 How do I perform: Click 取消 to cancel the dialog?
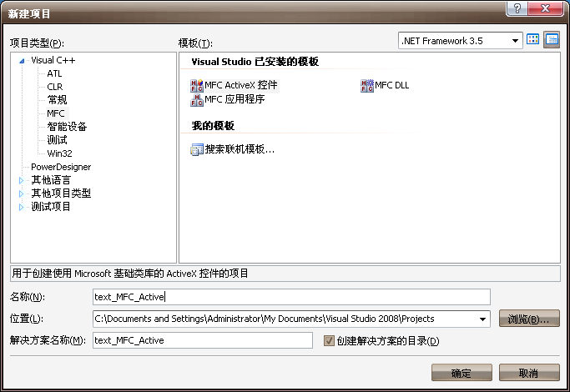[x=529, y=373]
